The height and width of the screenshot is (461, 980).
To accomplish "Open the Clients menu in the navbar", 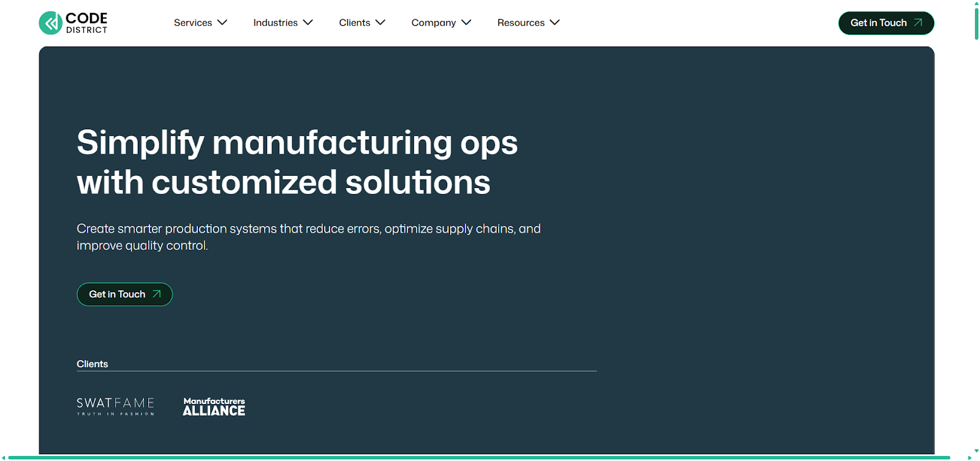I will click(x=355, y=23).
